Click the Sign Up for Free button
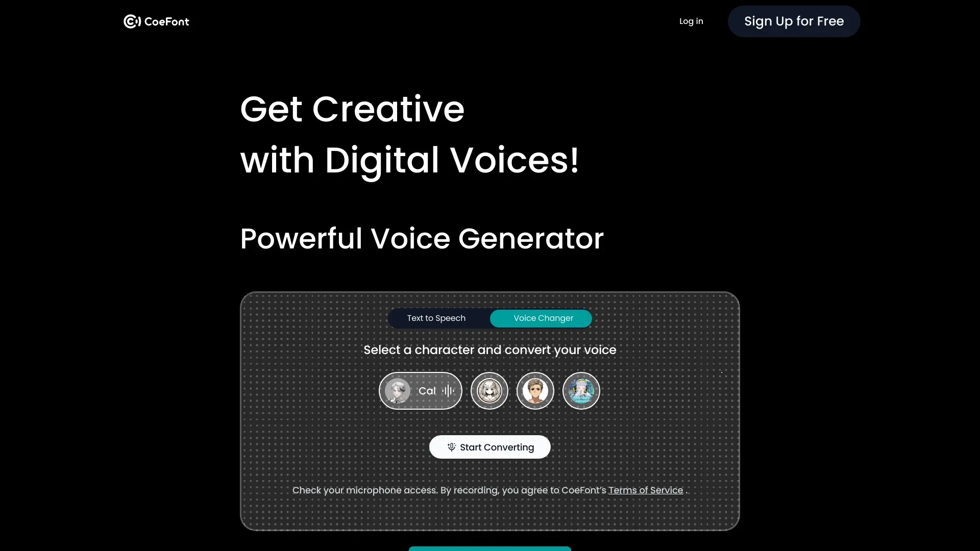The image size is (980, 551). click(794, 21)
